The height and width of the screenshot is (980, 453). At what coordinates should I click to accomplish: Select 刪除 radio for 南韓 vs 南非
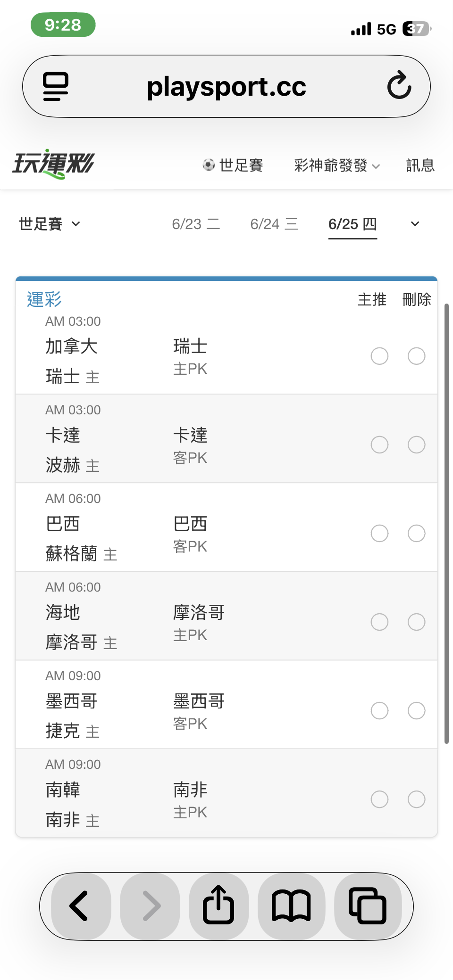point(417,799)
